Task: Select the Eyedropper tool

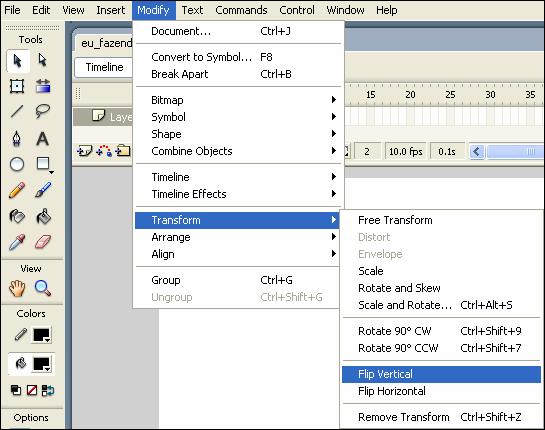Action: click(x=17, y=242)
